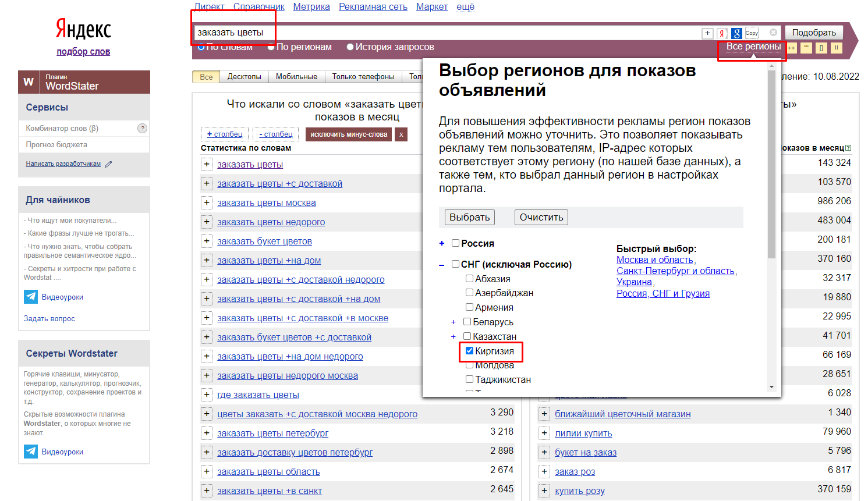Collapse the СНГ region tree

tap(442, 265)
